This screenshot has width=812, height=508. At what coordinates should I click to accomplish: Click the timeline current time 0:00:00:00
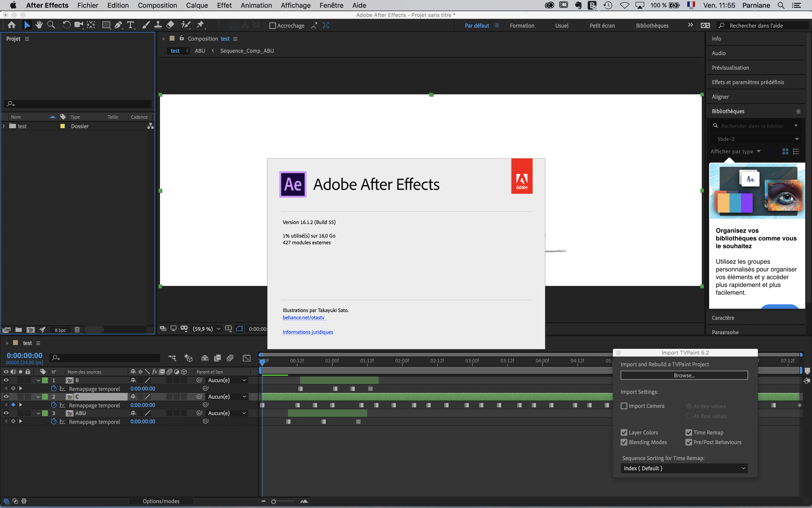click(24, 355)
